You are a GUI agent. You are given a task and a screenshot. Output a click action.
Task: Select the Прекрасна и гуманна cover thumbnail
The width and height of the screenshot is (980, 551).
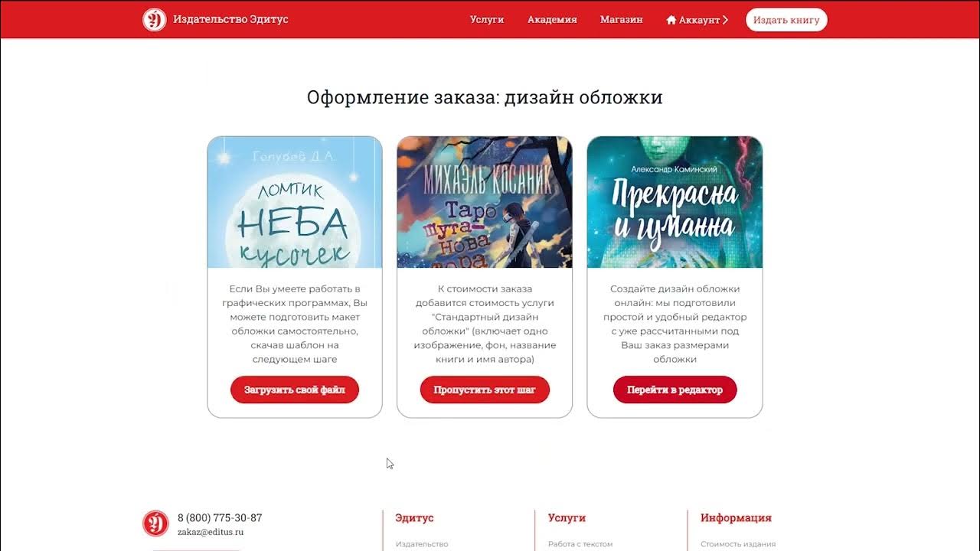(675, 202)
